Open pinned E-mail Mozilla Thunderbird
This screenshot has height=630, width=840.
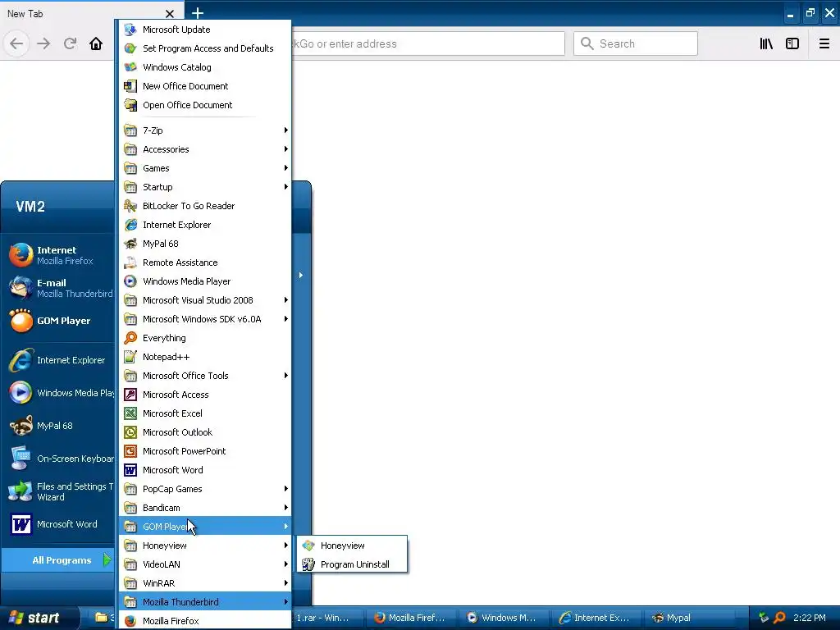tap(59, 288)
